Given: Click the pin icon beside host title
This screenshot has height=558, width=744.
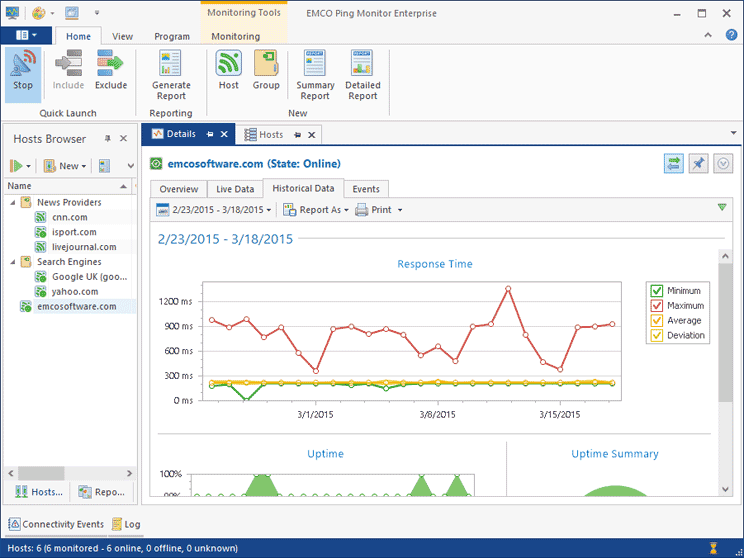Looking at the screenshot, I should point(699,164).
